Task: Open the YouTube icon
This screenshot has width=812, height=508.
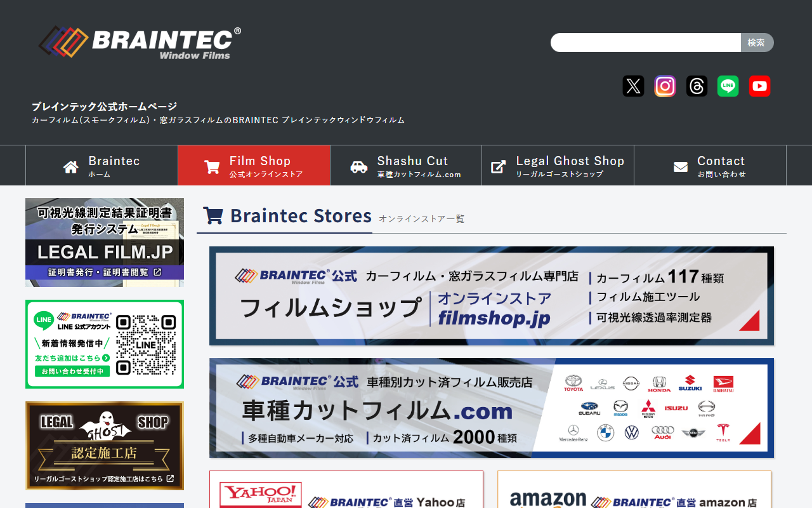Action: (759, 86)
